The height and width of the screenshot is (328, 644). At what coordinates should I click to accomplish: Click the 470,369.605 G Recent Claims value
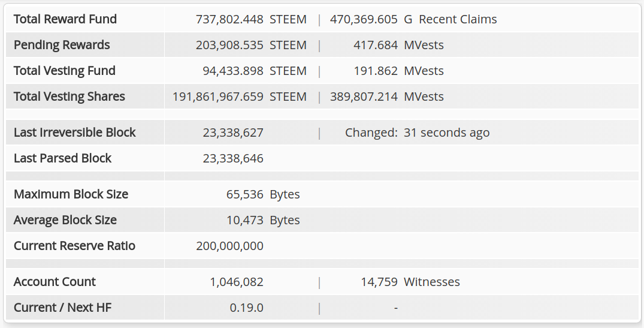pos(413,19)
